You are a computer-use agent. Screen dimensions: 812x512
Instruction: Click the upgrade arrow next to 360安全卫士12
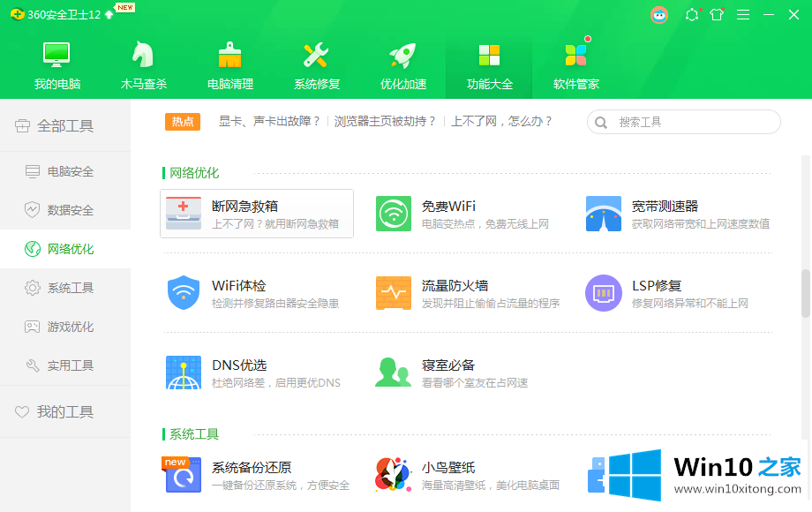point(109,14)
